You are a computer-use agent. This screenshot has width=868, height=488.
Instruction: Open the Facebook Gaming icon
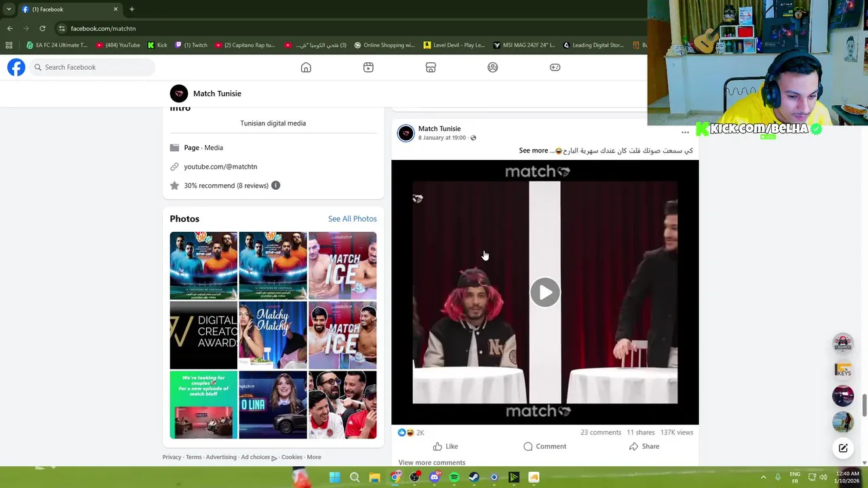point(555,67)
